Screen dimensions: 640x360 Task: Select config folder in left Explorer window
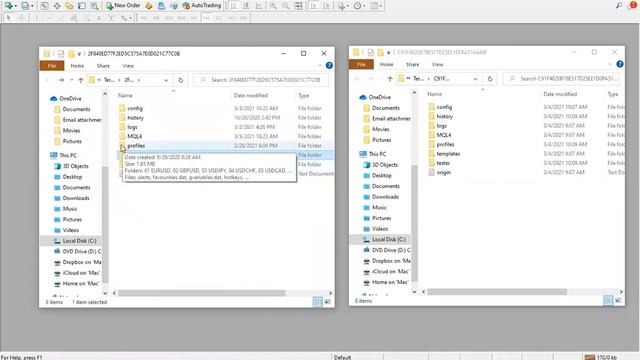pos(135,108)
